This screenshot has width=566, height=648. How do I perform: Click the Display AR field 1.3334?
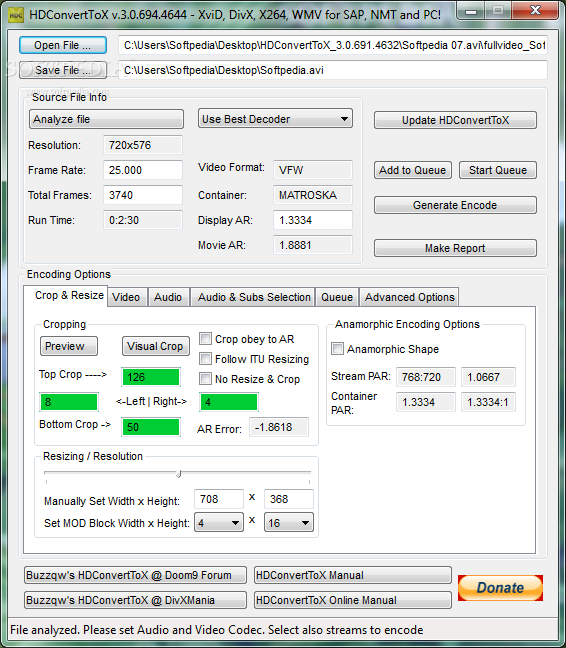click(x=313, y=220)
